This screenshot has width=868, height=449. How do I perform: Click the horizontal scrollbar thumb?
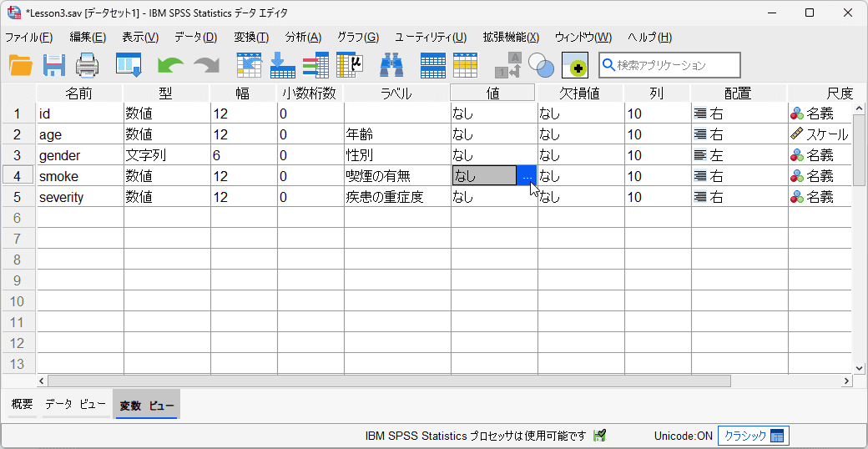point(389,381)
